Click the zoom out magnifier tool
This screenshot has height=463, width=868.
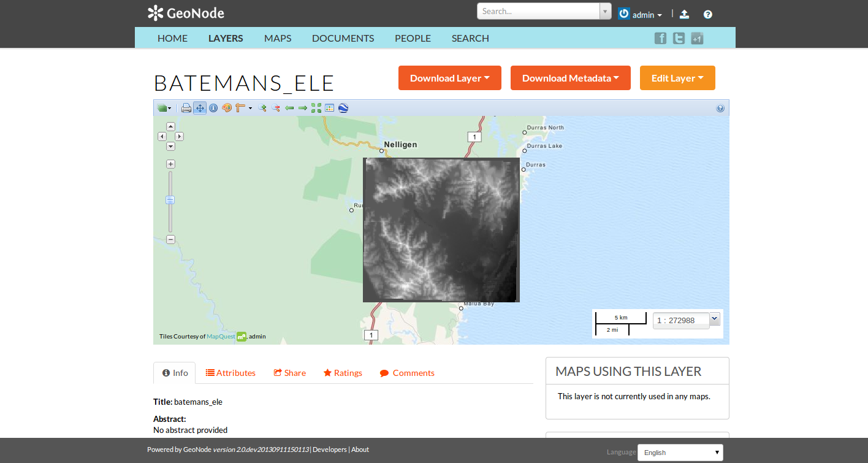(276, 108)
